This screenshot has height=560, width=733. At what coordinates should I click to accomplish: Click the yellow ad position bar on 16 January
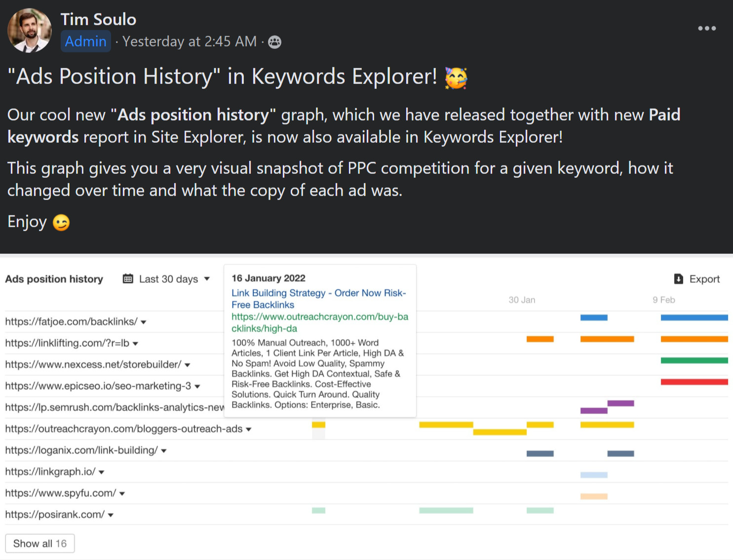(x=319, y=424)
